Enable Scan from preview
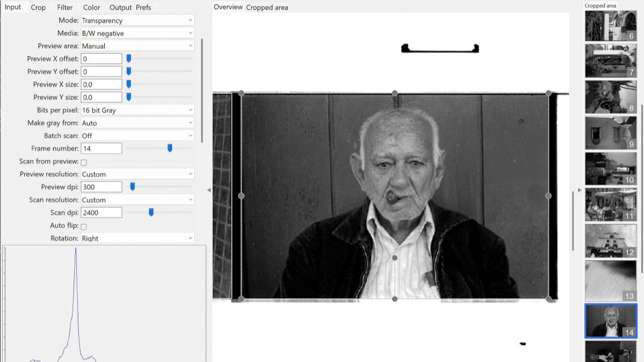644x362 pixels. (x=84, y=161)
